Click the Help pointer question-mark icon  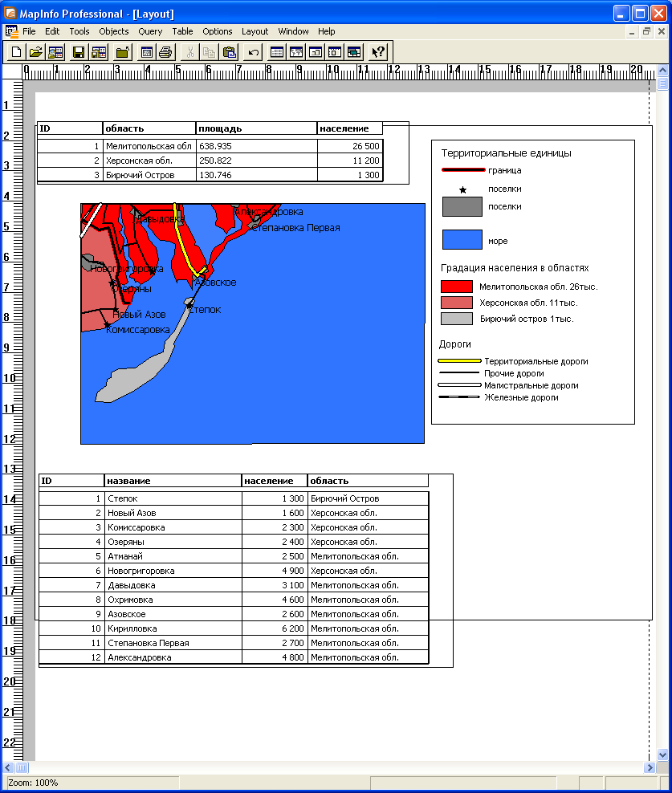(x=378, y=52)
